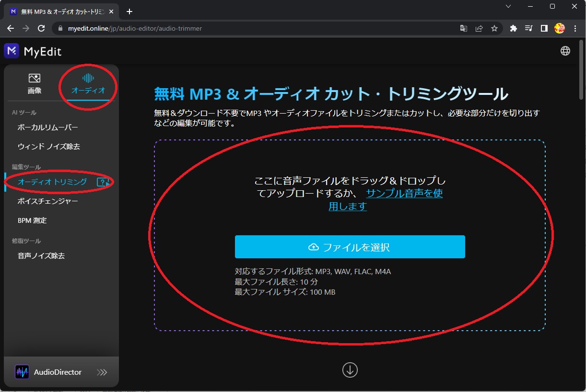This screenshot has height=392, width=586.
Task: Open tab search dropdown arrow
Action: (x=508, y=6)
